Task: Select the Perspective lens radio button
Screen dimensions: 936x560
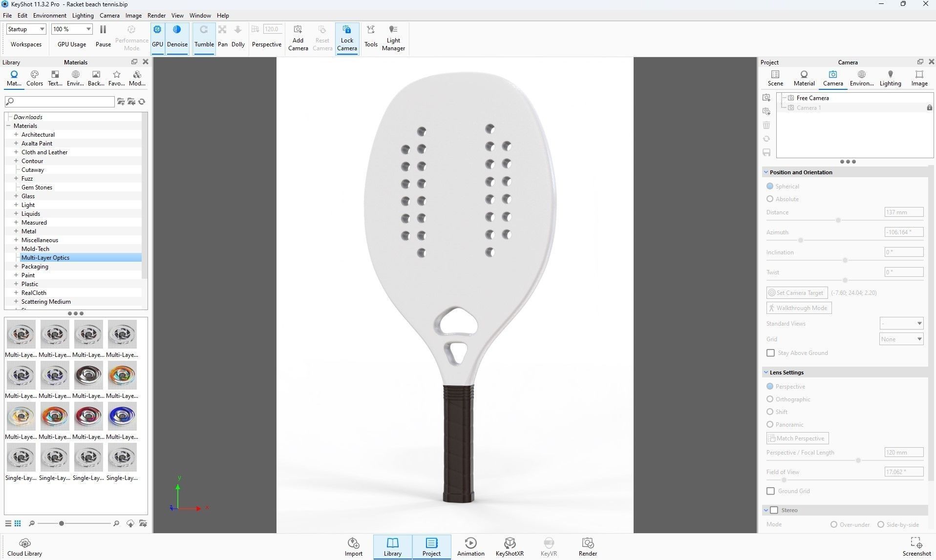Action: click(770, 386)
